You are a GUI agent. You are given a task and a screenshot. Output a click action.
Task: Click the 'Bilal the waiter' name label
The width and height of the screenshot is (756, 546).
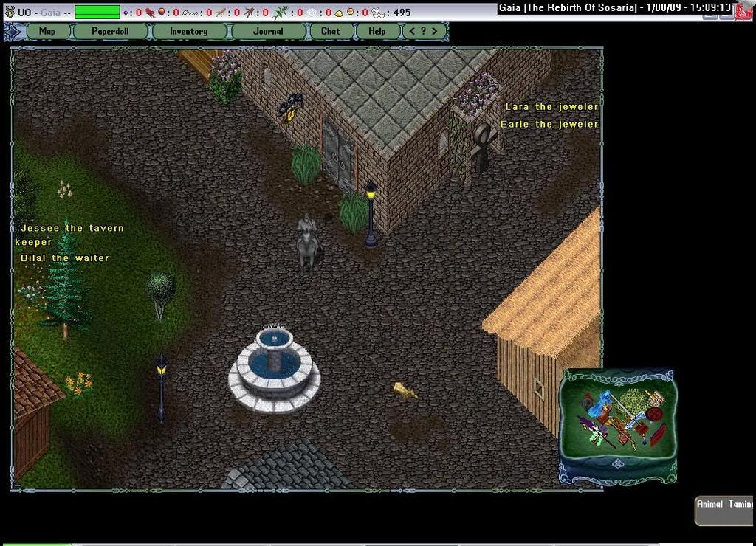[65, 258]
